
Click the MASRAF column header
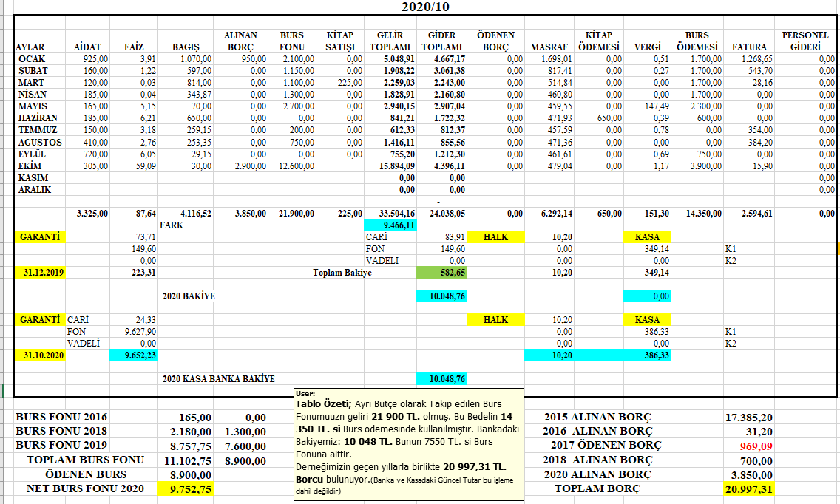click(549, 47)
